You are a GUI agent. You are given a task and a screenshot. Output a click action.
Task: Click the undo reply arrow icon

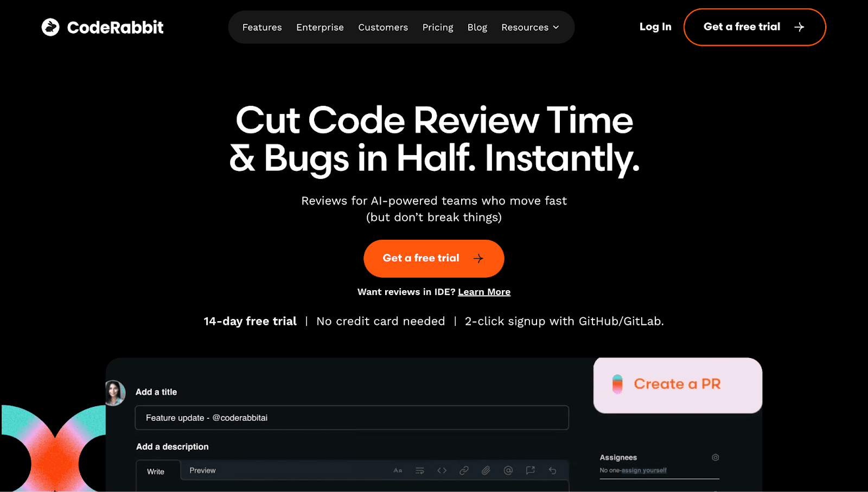(552, 470)
